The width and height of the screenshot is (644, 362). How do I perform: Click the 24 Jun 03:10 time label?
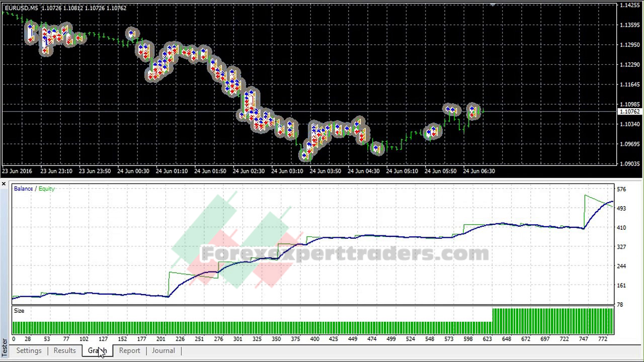[x=287, y=171]
